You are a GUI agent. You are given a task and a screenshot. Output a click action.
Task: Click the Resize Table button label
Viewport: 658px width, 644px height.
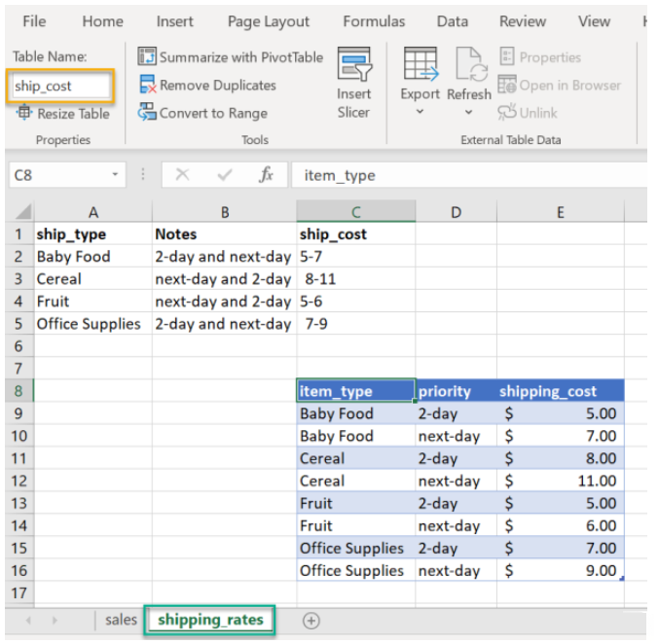(x=73, y=113)
